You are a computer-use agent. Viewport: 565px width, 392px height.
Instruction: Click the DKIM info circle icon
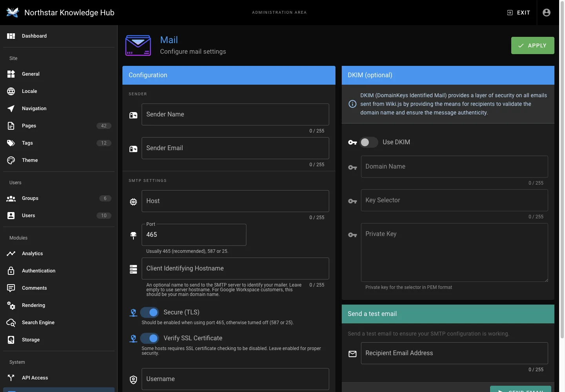(x=353, y=104)
